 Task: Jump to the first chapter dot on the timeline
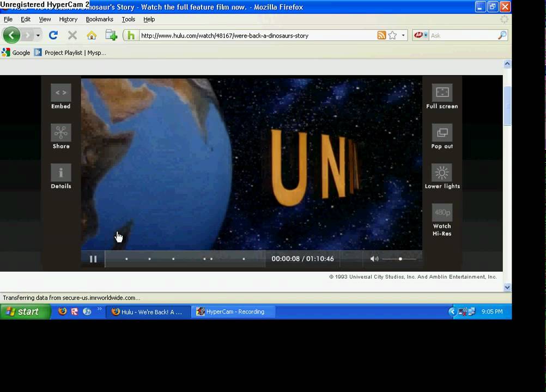coord(126,259)
